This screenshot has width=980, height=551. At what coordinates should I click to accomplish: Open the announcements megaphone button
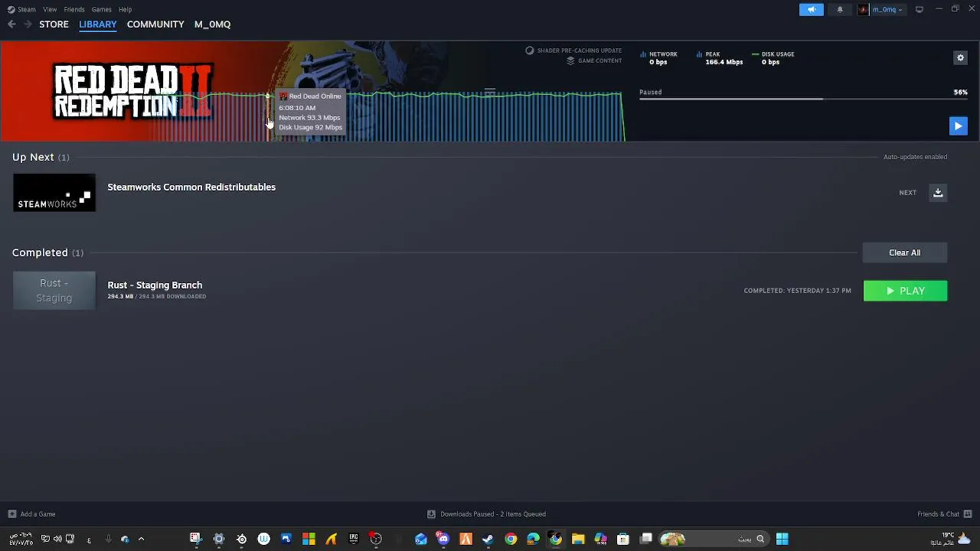click(812, 9)
